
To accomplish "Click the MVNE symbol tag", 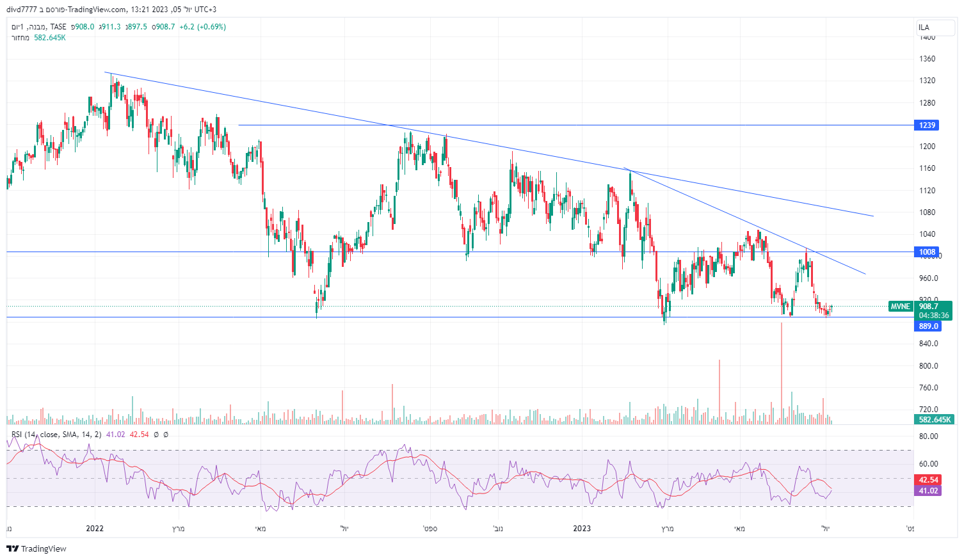I will click(x=900, y=307).
